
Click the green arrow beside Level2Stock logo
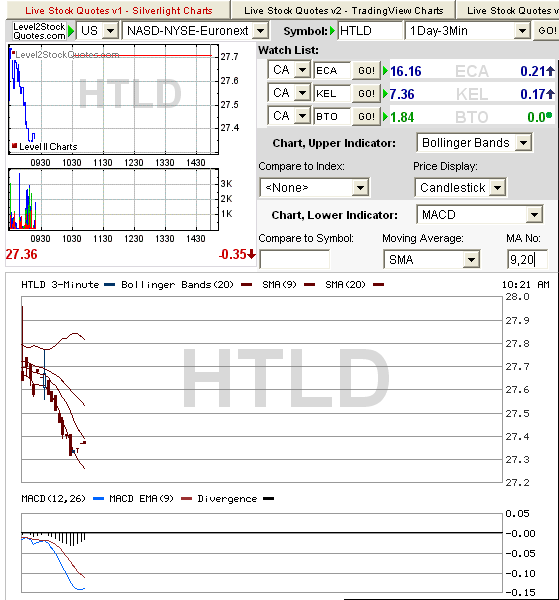(x=71, y=31)
